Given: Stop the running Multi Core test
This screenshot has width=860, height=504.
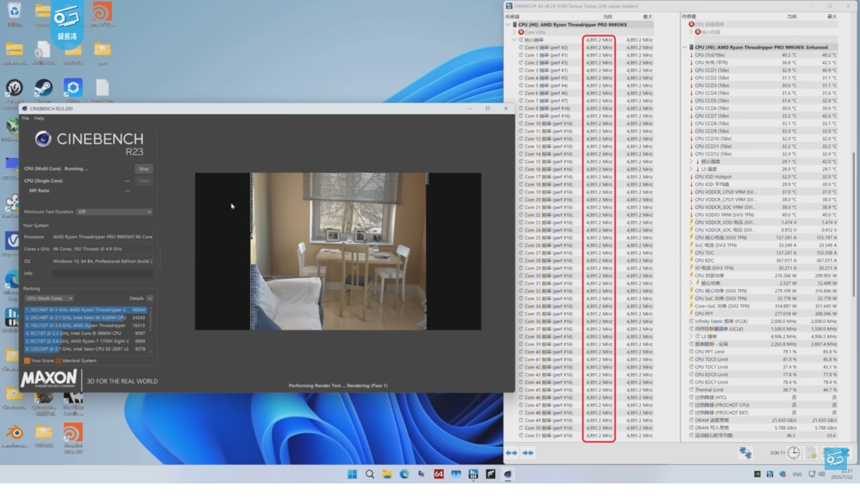Looking at the screenshot, I should tap(143, 169).
